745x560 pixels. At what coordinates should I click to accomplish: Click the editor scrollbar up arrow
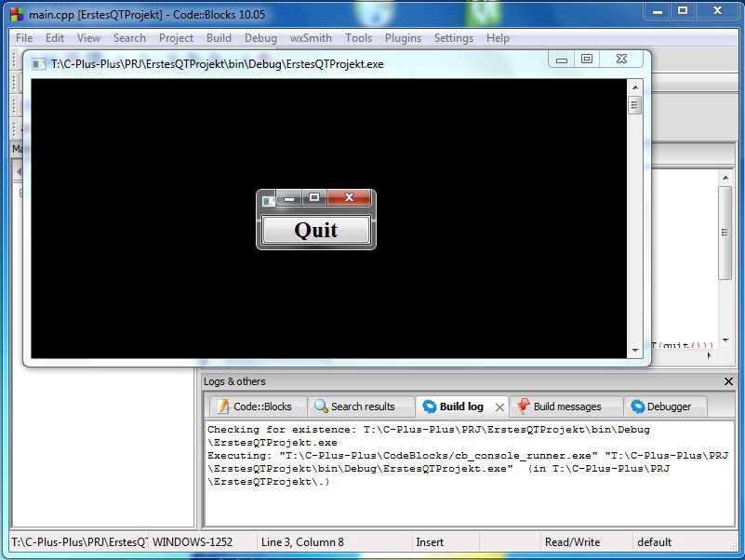tap(725, 178)
